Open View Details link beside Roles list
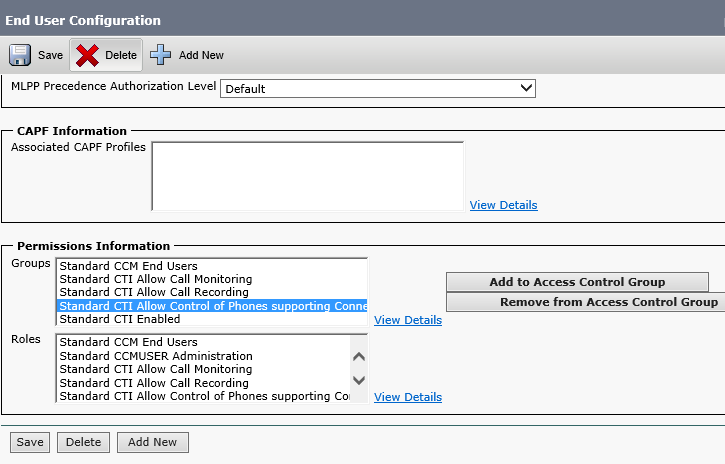 tap(408, 397)
